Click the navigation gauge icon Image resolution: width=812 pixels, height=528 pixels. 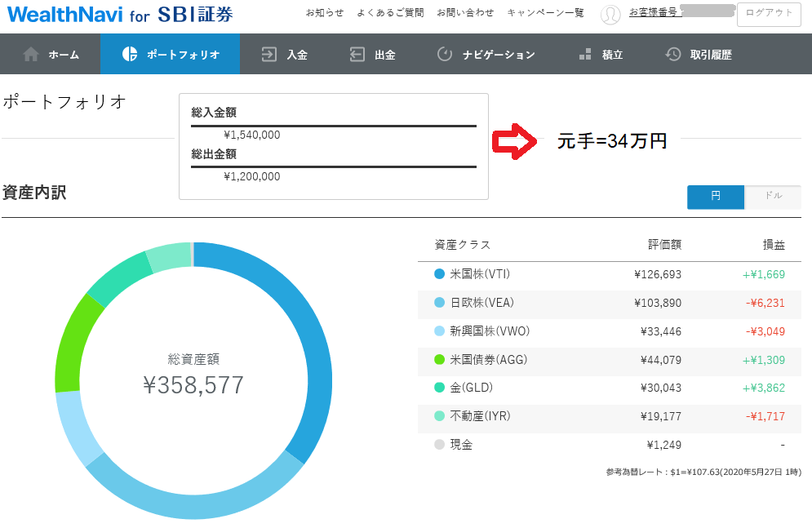pyautogui.click(x=445, y=54)
